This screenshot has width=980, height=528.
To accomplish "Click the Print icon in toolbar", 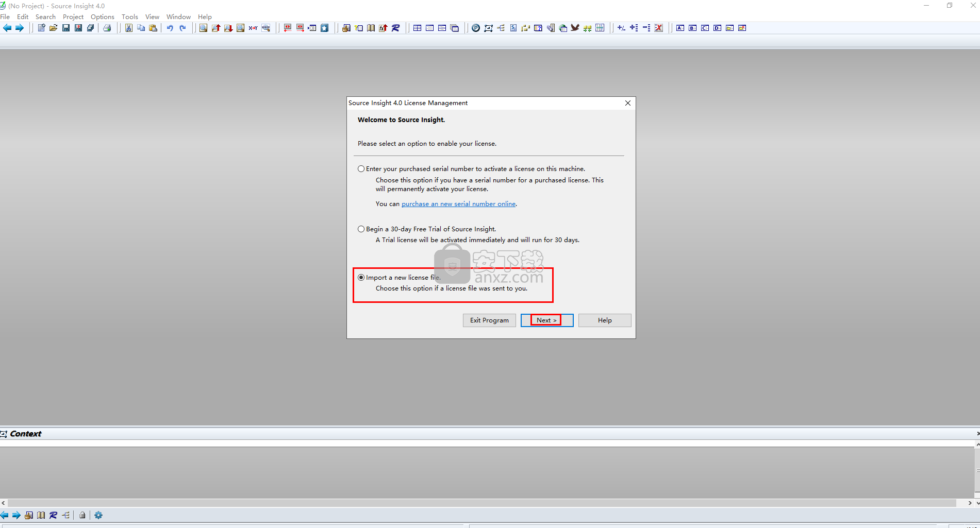I will pyautogui.click(x=107, y=28).
